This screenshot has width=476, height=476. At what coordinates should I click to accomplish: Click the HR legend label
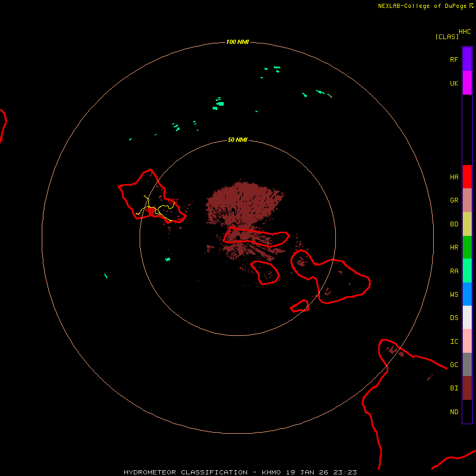pos(454,248)
